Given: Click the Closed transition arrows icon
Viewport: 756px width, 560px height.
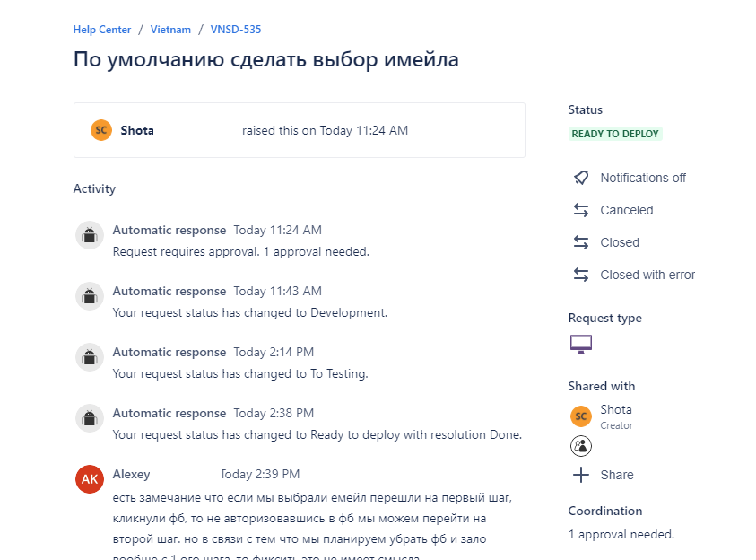Looking at the screenshot, I should [x=581, y=242].
